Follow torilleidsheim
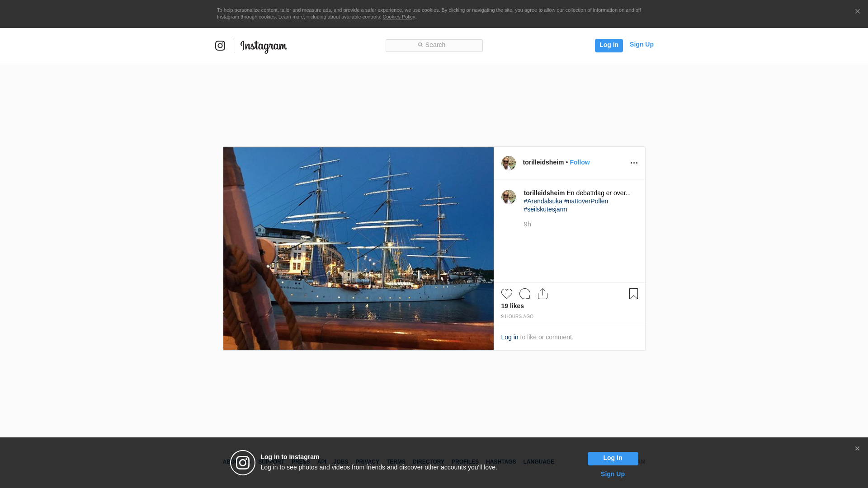This screenshot has width=868, height=488. (x=580, y=162)
